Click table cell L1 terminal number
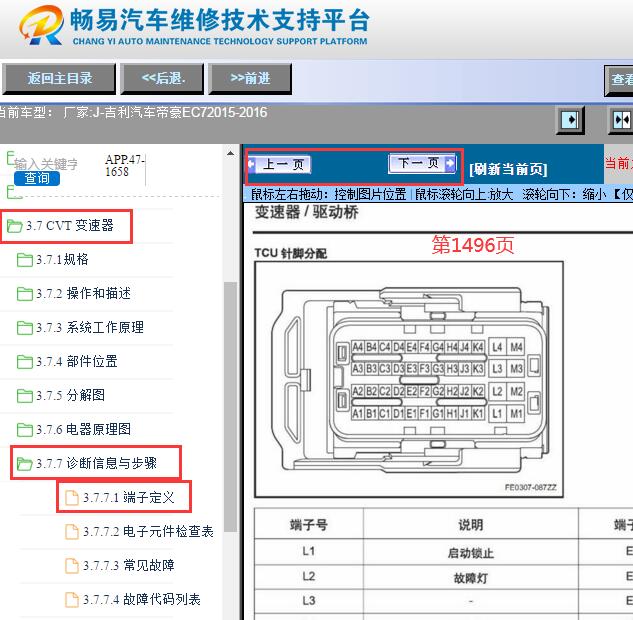Viewport: 633px width, 620px height. click(308, 551)
